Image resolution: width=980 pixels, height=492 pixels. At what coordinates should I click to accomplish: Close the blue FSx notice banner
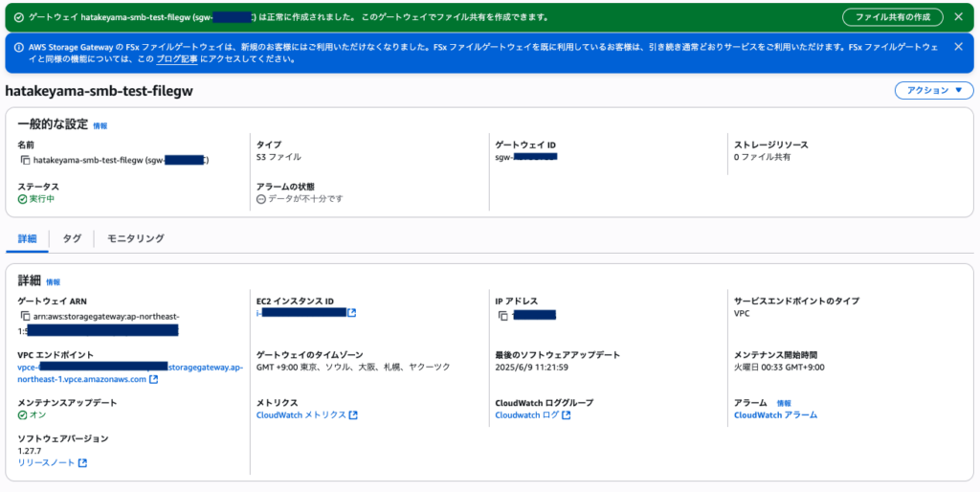958,47
